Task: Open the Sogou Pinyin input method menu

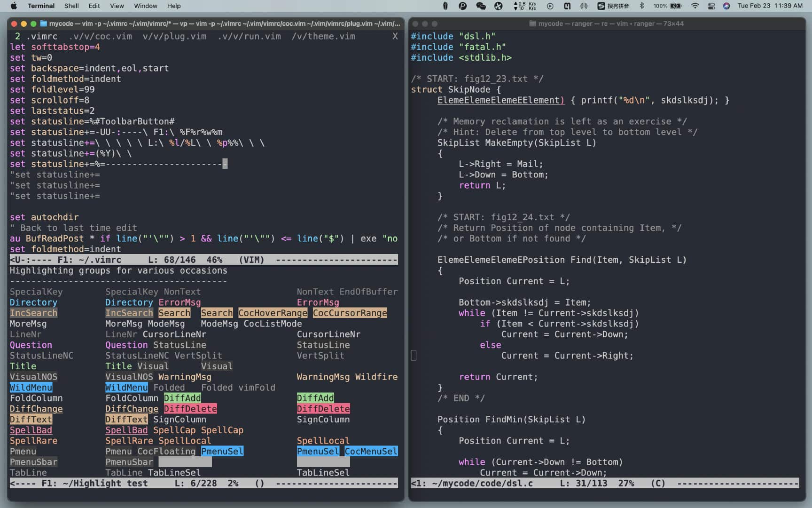Action: 613,6
